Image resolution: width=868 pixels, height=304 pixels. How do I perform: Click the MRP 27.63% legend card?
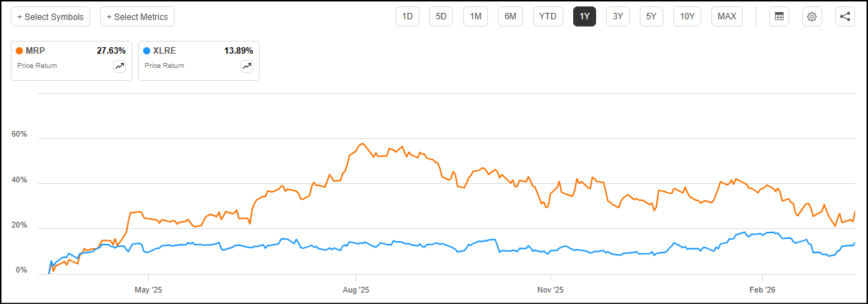click(72, 59)
